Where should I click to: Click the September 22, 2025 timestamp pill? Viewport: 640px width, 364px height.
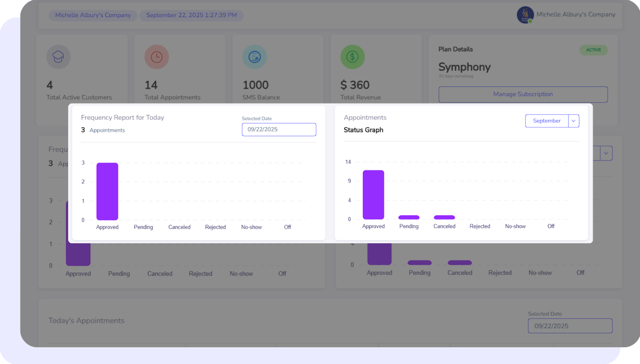click(x=191, y=15)
